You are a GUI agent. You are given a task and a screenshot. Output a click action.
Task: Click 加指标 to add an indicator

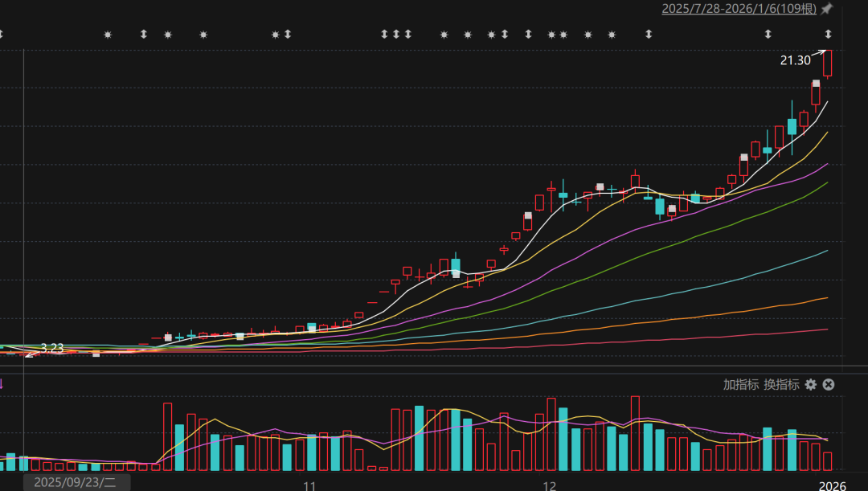740,385
